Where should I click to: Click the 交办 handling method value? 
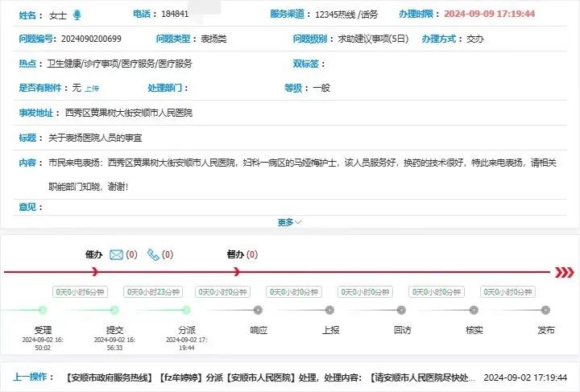coord(475,39)
